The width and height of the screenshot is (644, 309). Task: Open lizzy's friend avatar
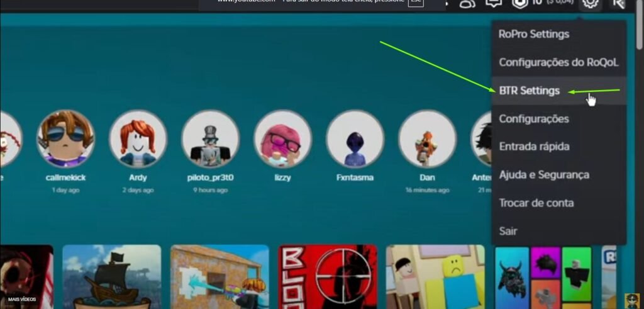(282, 138)
